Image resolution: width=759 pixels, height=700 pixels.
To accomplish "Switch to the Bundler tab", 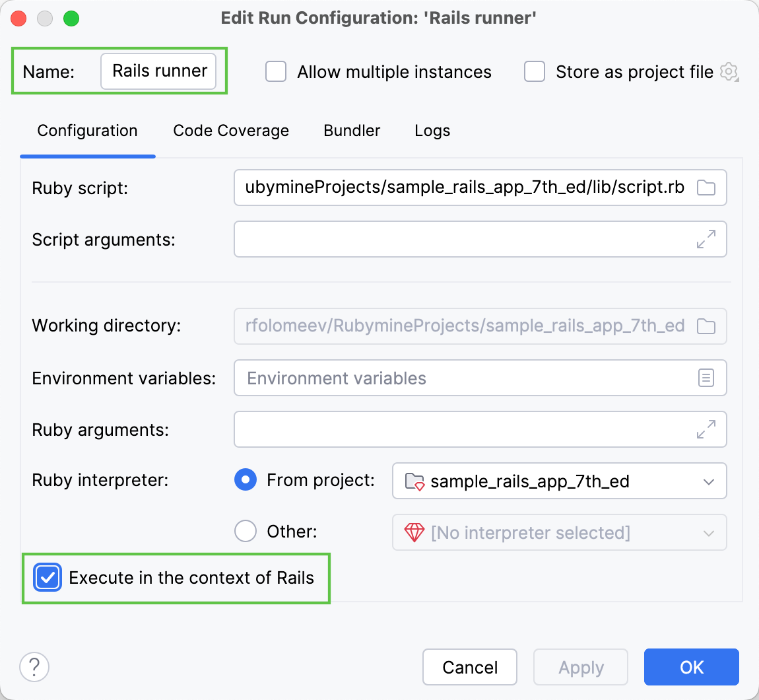I will (351, 131).
